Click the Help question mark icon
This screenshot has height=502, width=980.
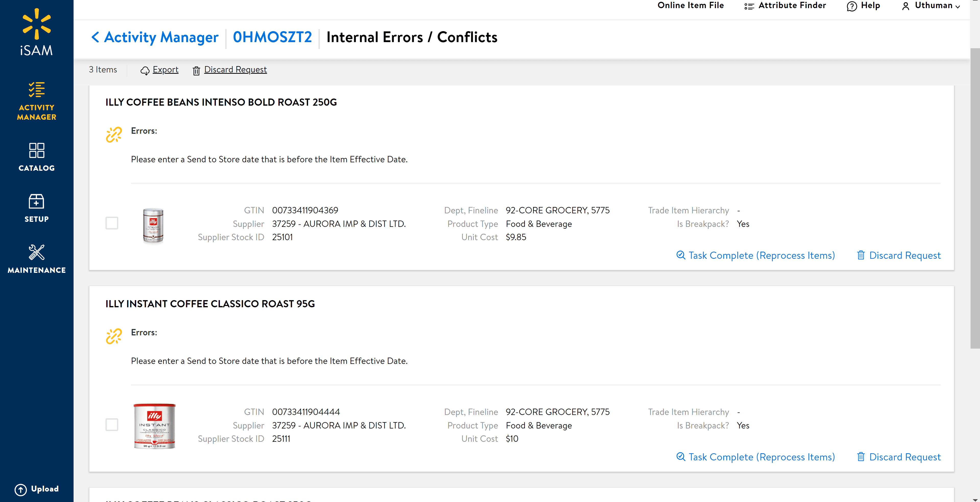852,6
